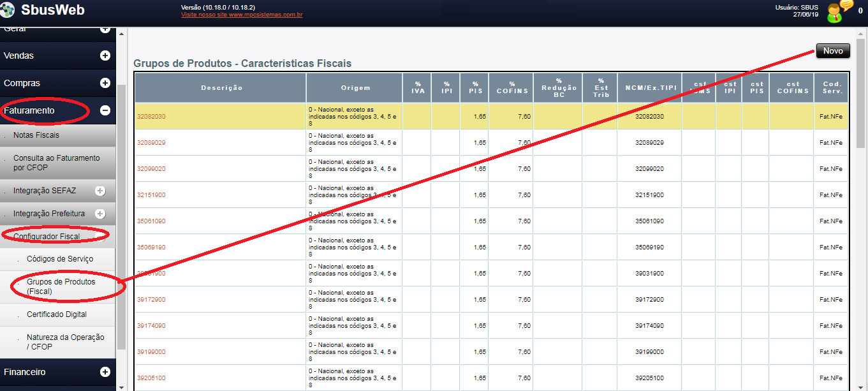Image resolution: width=868 pixels, height=391 pixels.
Task: Click the SbusWeb logo icon
Action: pos(8,10)
